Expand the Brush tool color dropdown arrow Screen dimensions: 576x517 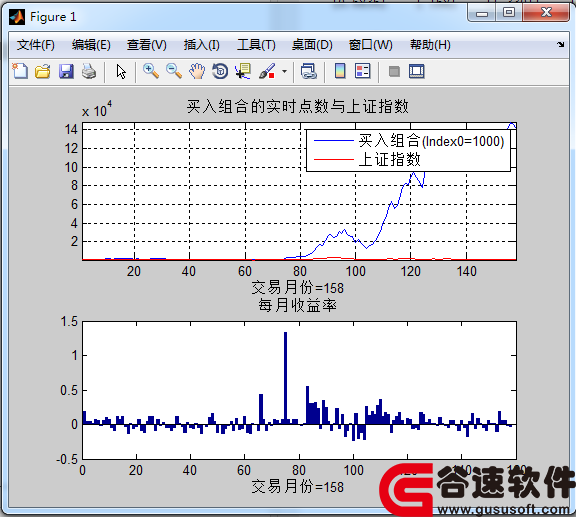point(284,71)
